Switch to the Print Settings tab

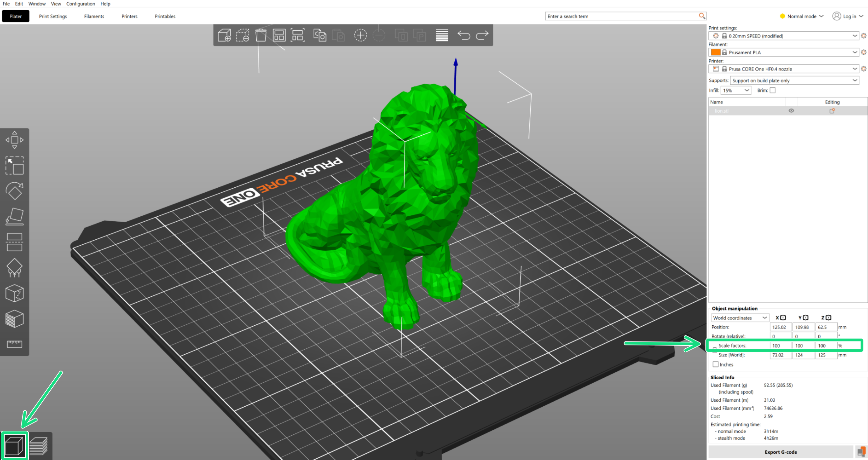pyautogui.click(x=53, y=16)
